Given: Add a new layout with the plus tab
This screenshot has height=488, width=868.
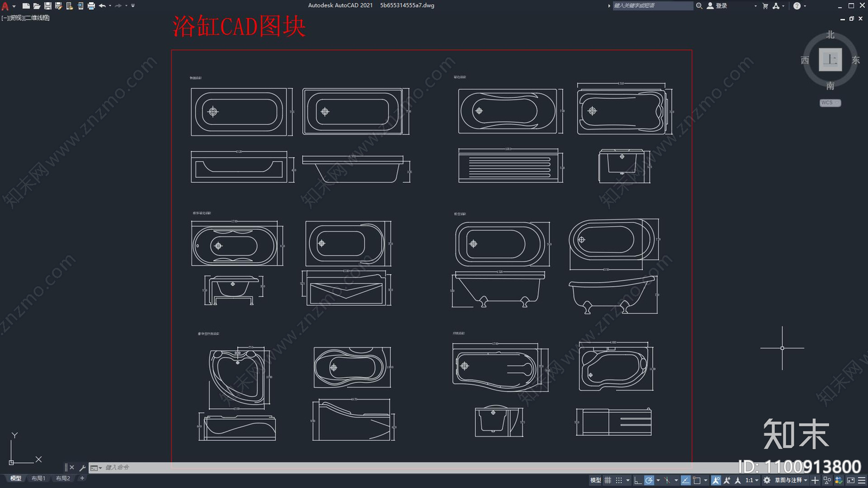Looking at the screenshot, I should click(82, 478).
